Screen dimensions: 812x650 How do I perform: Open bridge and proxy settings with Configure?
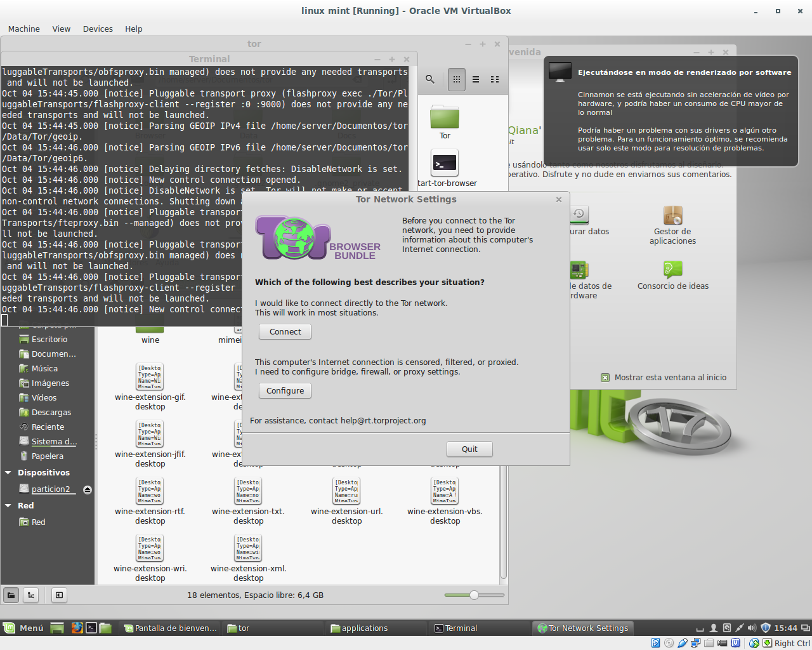[285, 390]
